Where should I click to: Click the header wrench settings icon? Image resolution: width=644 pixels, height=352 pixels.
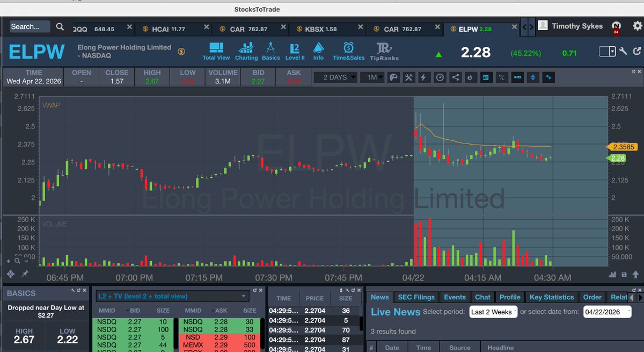[x=623, y=52]
